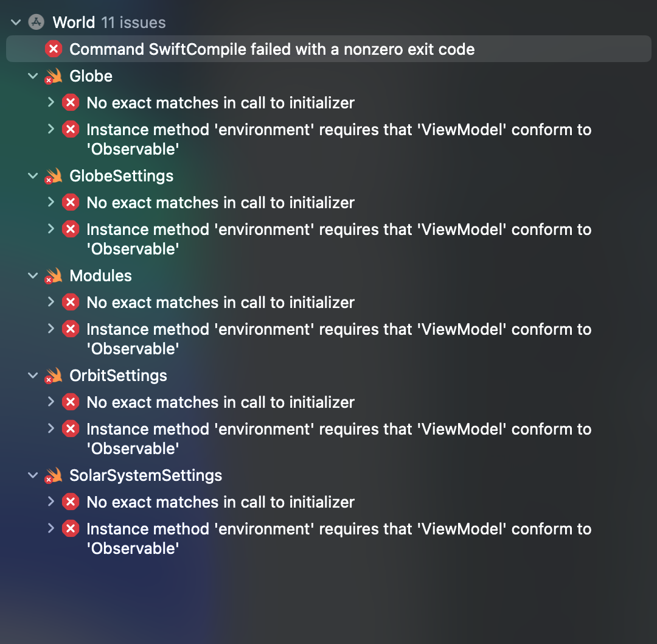Collapse the Modules file issues
Screen dimensions: 657x644
33,276
